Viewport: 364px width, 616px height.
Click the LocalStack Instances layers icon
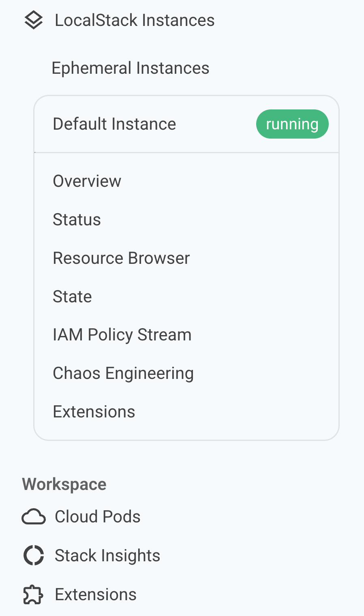(34, 19)
